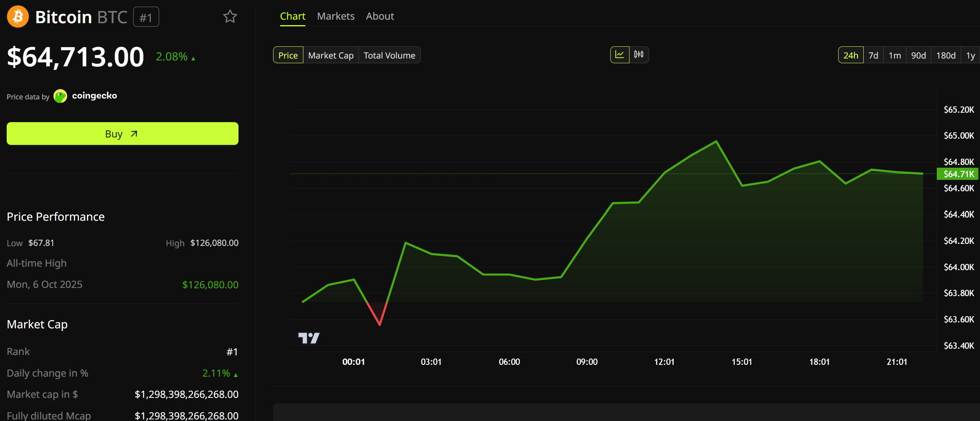Set chart range to 1m

(x=895, y=55)
